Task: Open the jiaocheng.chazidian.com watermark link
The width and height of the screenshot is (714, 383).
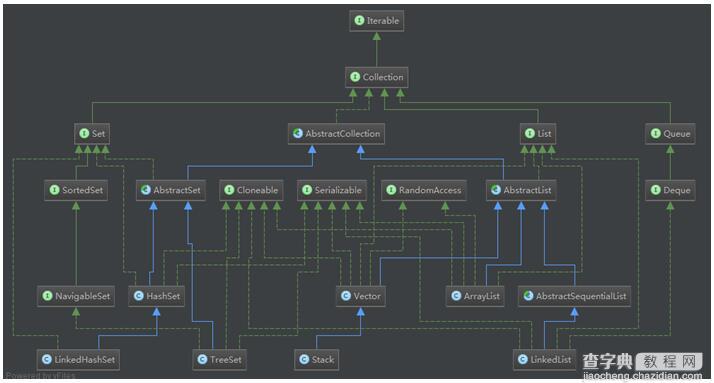Action: [x=643, y=376]
